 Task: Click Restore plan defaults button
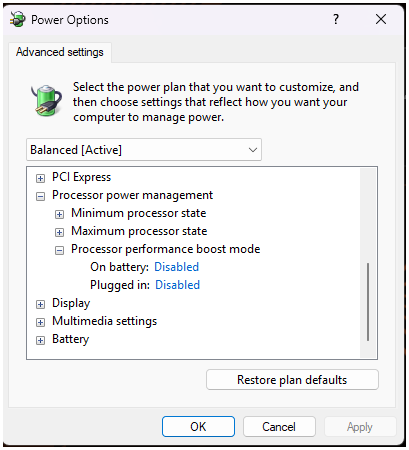(x=292, y=379)
